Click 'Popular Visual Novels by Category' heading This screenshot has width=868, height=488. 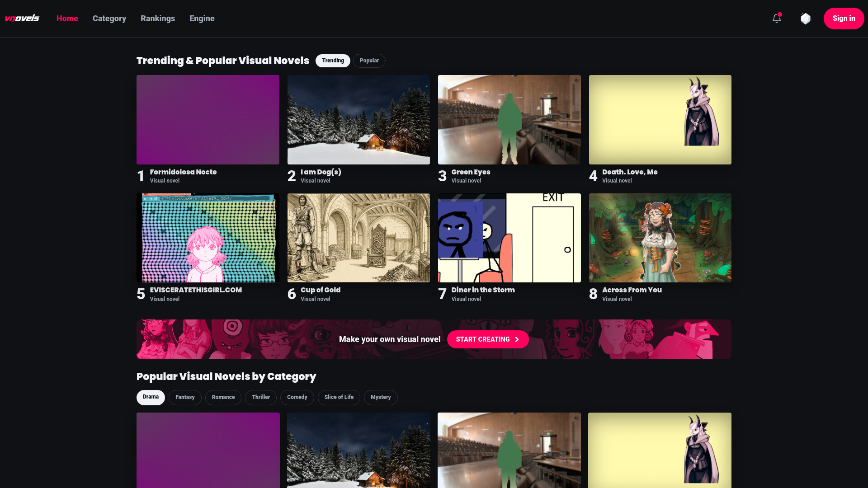coord(226,376)
